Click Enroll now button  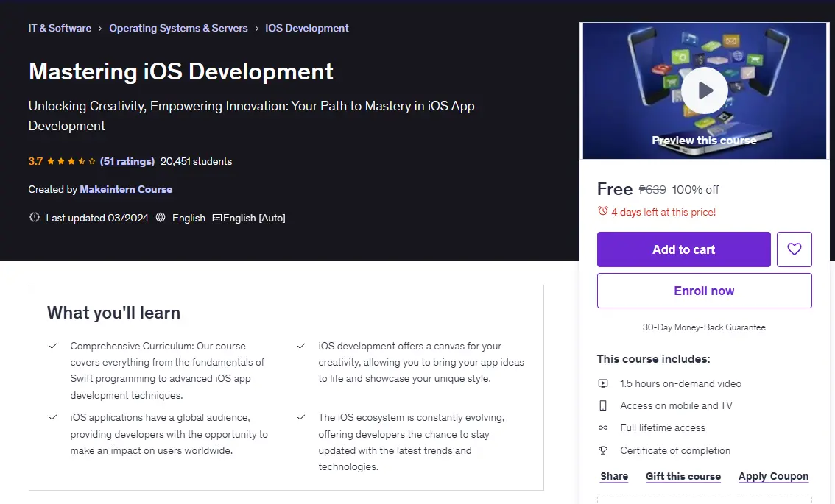[x=704, y=291]
